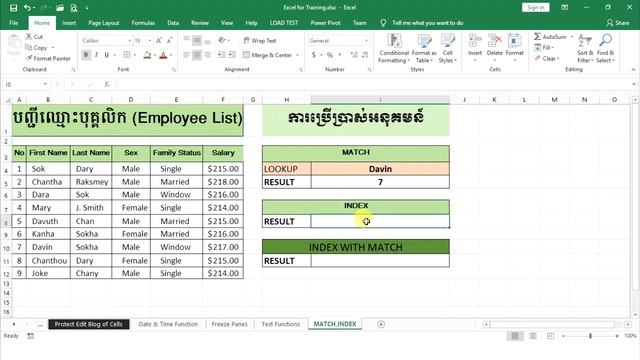Add a new worksheet
Screen dimensions: 640x360
click(381, 324)
